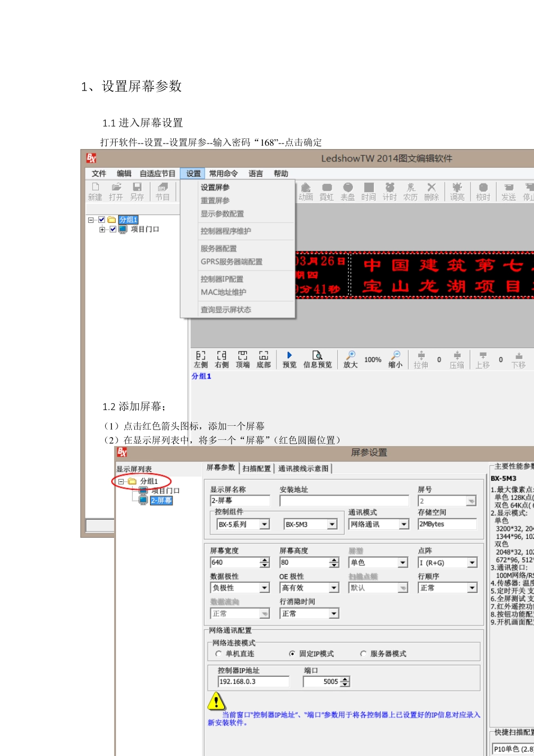Open the 通讯模式 网络通讯 dropdown
This screenshot has height=756, width=534.
[404, 524]
